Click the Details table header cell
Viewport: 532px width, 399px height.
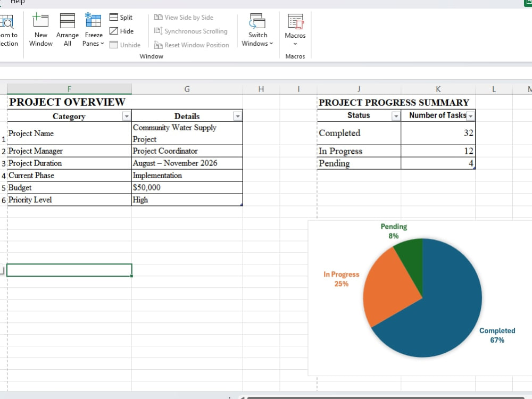tap(187, 116)
